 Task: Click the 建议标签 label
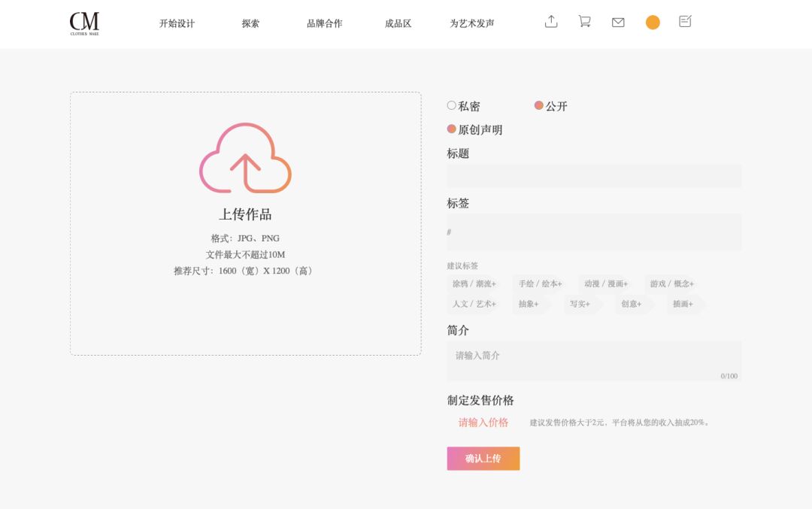462,265
